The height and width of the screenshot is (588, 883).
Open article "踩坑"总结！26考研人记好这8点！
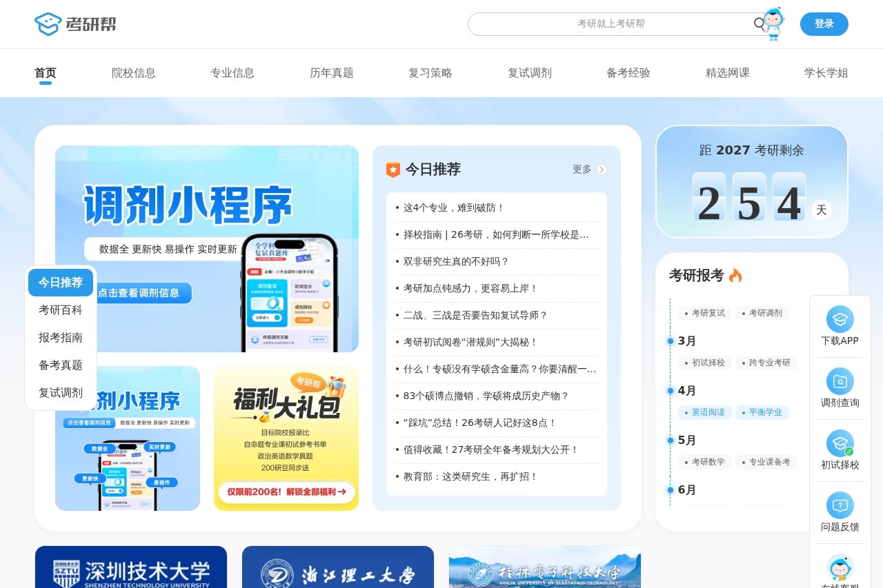(x=480, y=423)
